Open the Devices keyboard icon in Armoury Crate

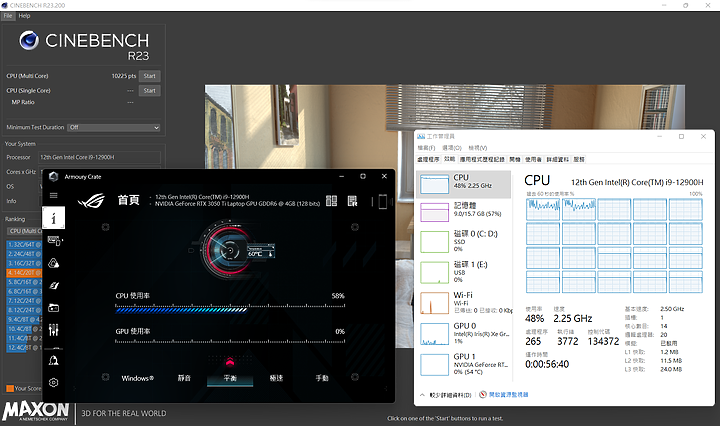click(x=55, y=241)
